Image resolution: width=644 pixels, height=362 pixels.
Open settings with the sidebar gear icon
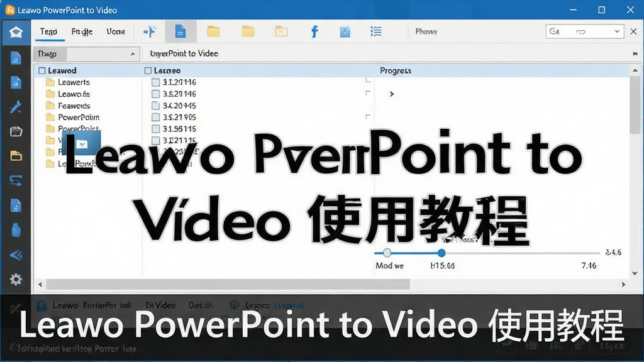pos(16,280)
